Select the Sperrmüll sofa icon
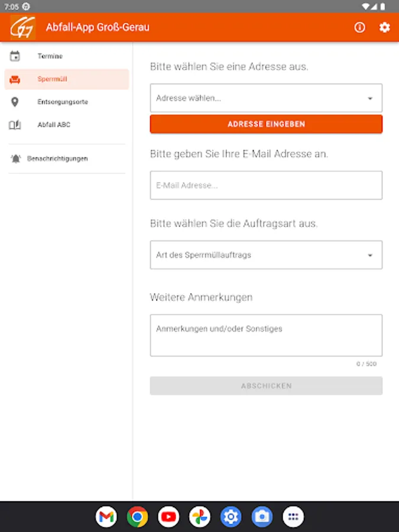Image resolution: width=399 pixels, height=532 pixels. click(15, 79)
